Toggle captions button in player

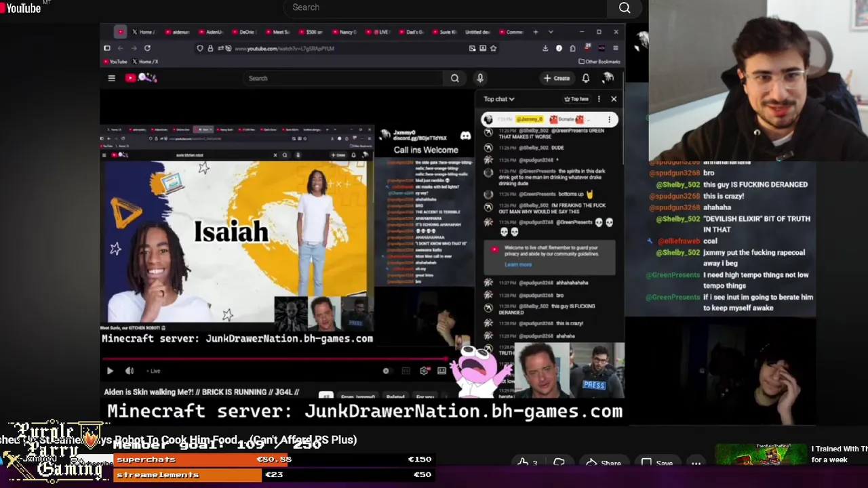coord(406,371)
